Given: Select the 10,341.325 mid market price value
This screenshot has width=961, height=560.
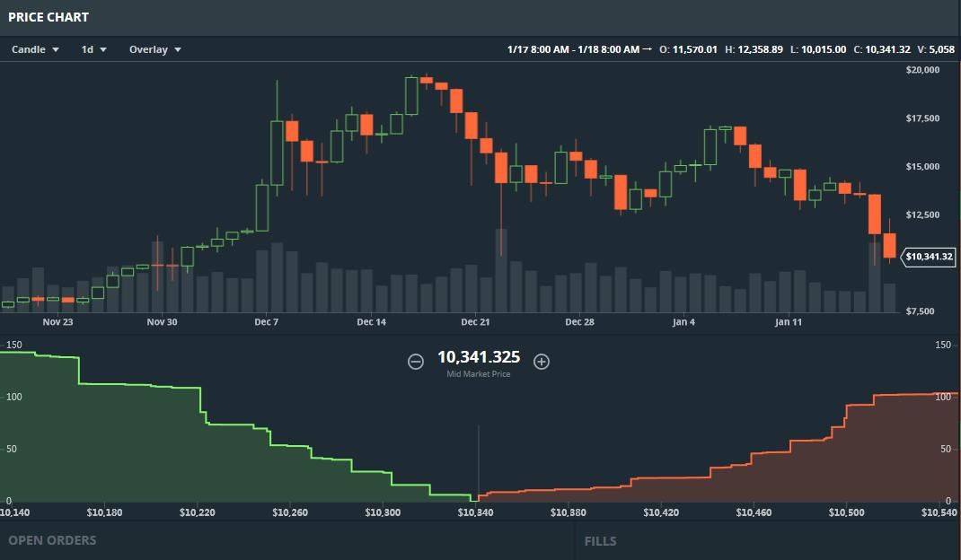Looking at the screenshot, I should (x=478, y=357).
